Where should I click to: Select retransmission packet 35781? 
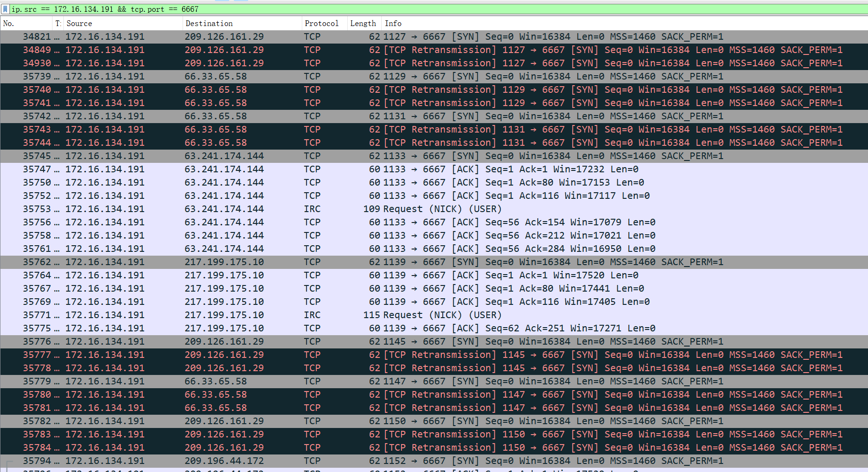point(434,408)
